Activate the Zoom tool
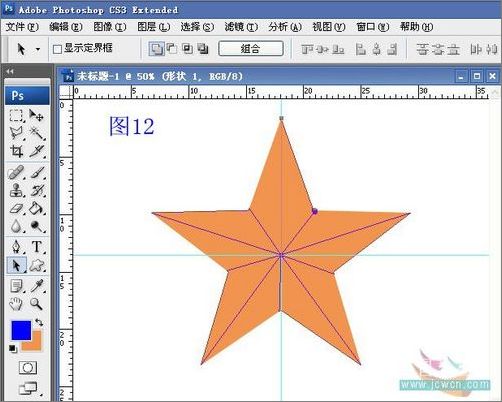The height and width of the screenshot is (402, 502). [x=37, y=304]
